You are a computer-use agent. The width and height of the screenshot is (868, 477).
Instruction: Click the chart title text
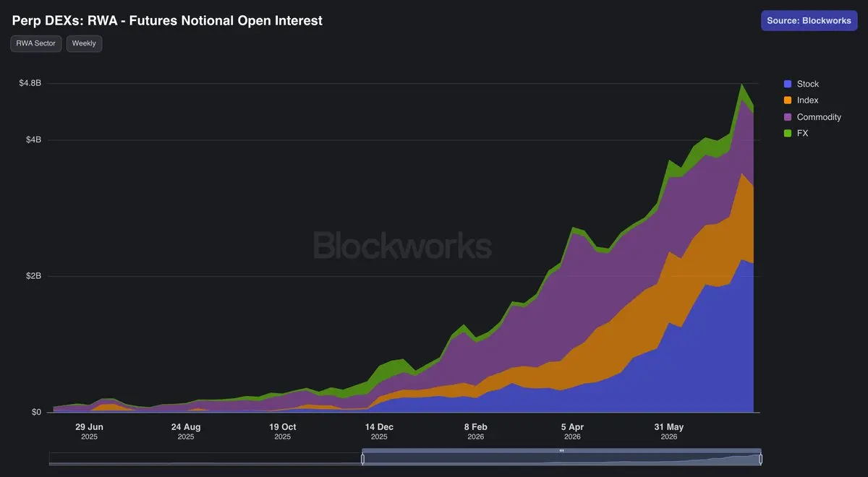167,20
